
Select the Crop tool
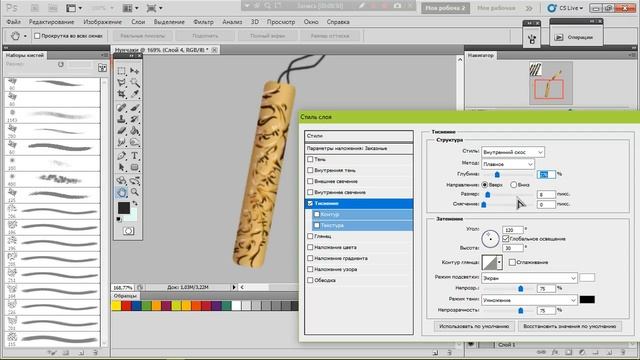(122, 94)
